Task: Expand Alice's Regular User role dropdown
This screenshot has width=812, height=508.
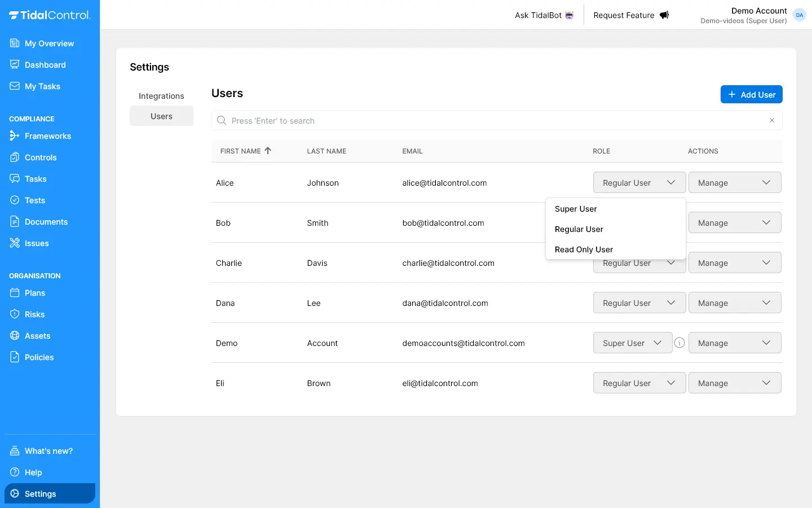Action: point(639,183)
